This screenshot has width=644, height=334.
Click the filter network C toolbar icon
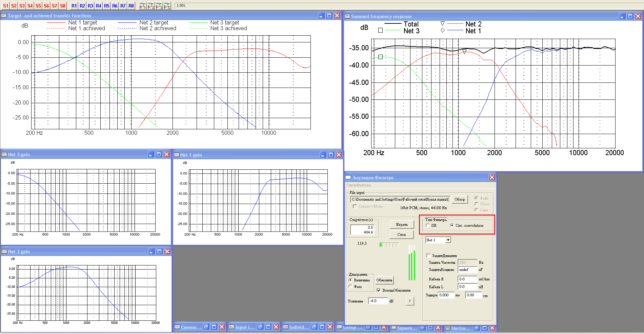tap(167, 6)
